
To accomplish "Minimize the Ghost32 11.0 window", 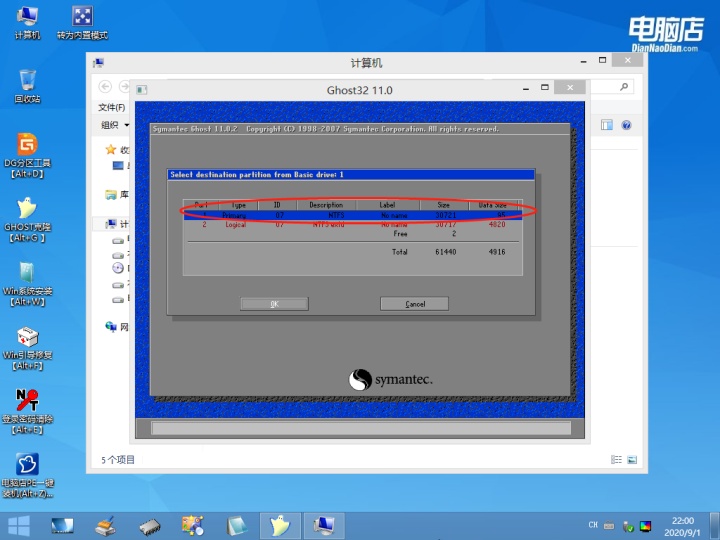I will (x=526, y=87).
